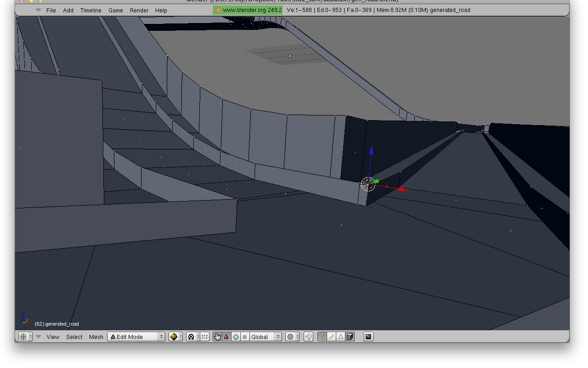Open the proportional edit mode selector
Viewport: 588px width, 368px height.
point(292,337)
